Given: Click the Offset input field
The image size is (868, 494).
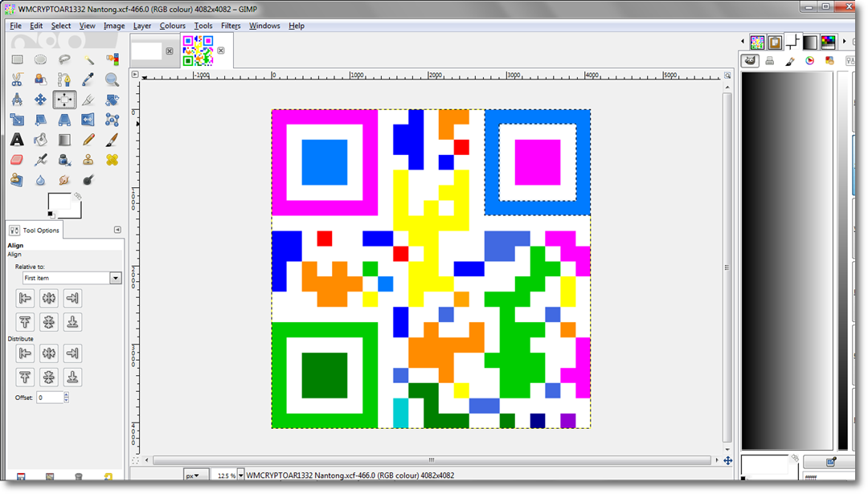Looking at the screenshot, I should click(50, 397).
